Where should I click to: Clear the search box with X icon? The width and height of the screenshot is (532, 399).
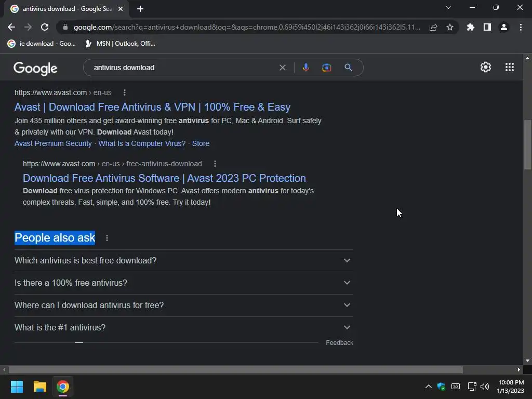click(x=282, y=68)
